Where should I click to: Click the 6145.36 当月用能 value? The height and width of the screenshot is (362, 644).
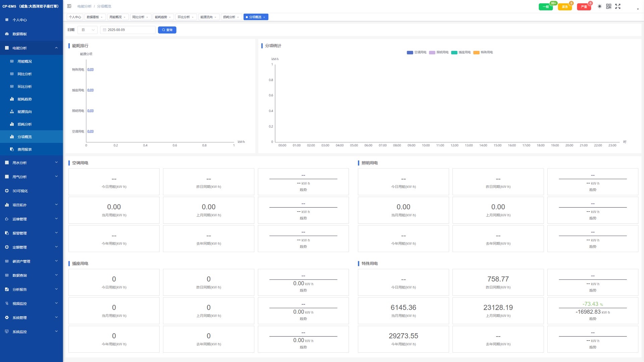404,308
